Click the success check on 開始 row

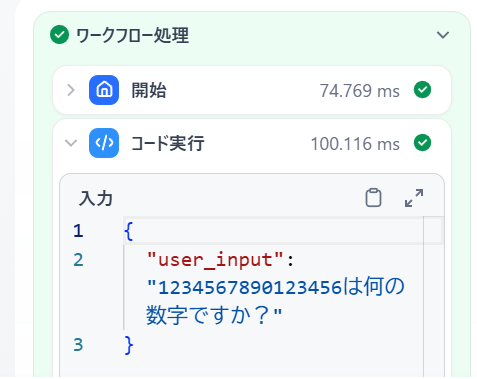point(422,90)
